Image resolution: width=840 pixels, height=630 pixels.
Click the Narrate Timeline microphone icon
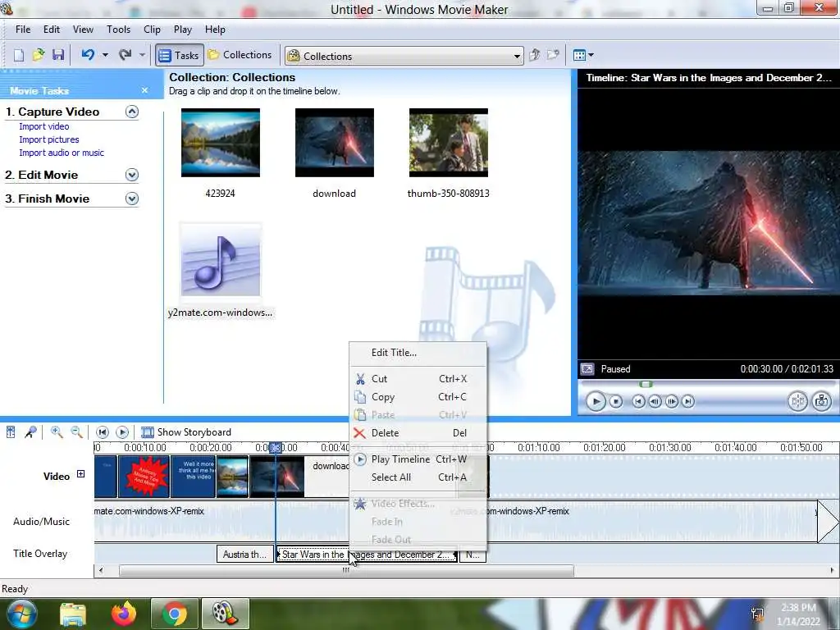tap(30, 431)
